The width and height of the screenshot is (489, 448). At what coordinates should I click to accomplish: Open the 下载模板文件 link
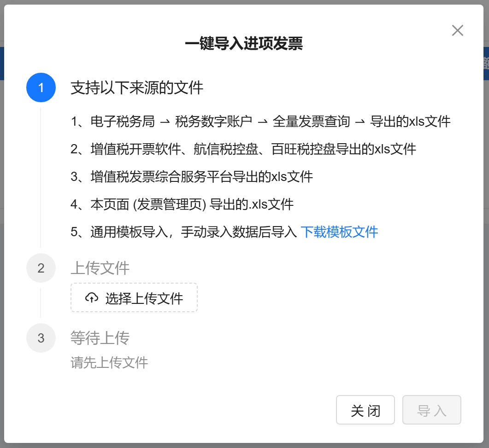(x=339, y=232)
